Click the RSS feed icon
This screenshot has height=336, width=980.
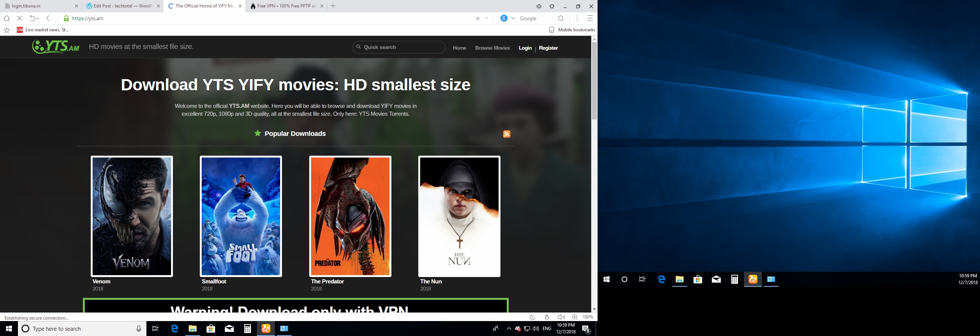point(506,134)
